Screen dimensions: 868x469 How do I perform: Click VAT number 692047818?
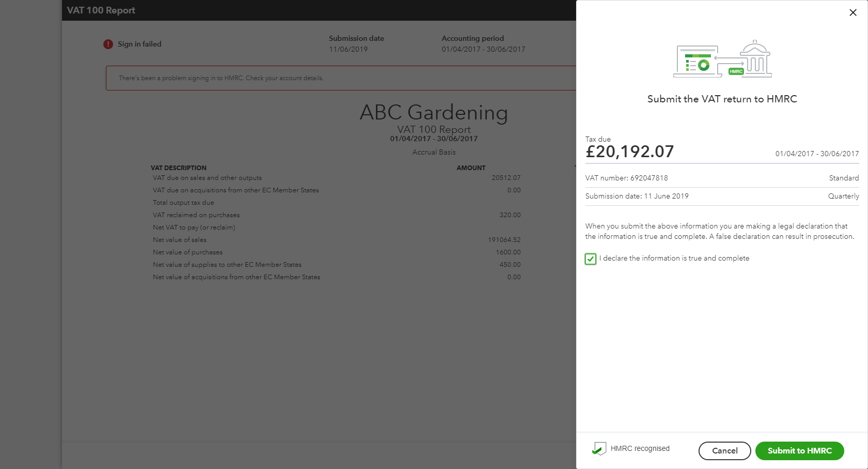[x=626, y=178]
